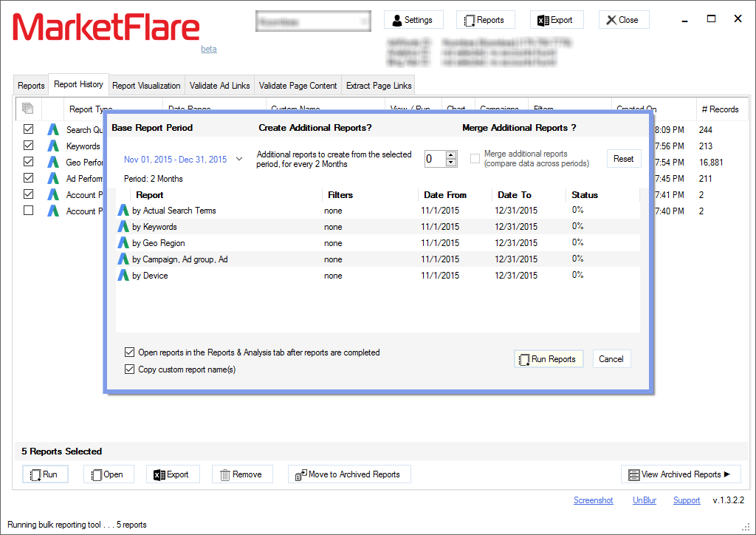
Task: Open Settings with the user icon button
Action: point(413,20)
